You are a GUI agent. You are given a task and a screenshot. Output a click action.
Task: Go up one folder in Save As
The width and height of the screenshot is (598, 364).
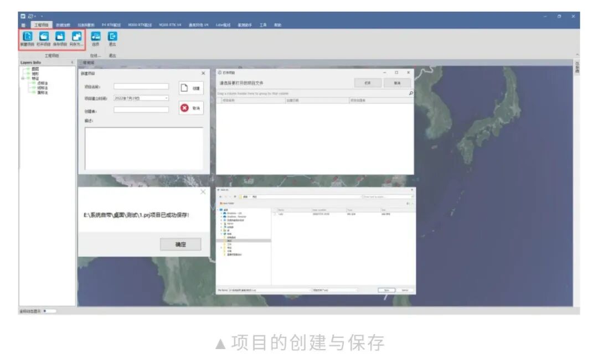[235, 197]
